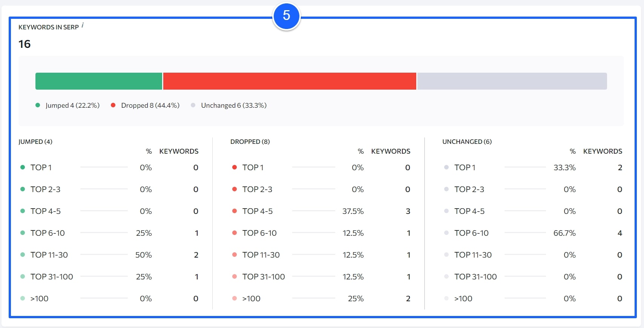Click 'TOP 11-30' row label in Dropped section
Image resolution: width=644 pixels, height=328 pixels.
pyautogui.click(x=261, y=255)
